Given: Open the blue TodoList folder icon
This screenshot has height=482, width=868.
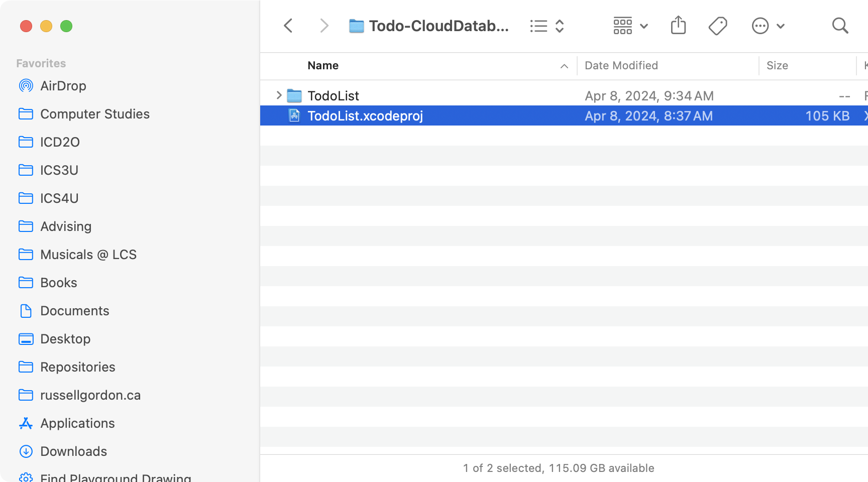Looking at the screenshot, I should pyautogui.click(x=294, y=95).
